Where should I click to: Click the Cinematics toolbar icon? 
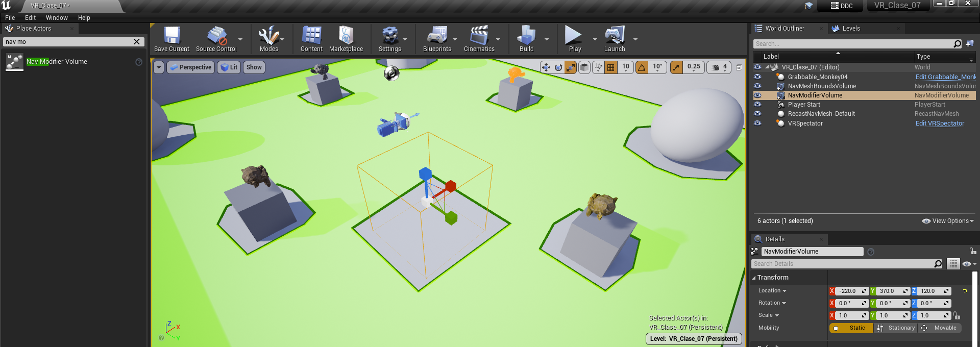479,35
